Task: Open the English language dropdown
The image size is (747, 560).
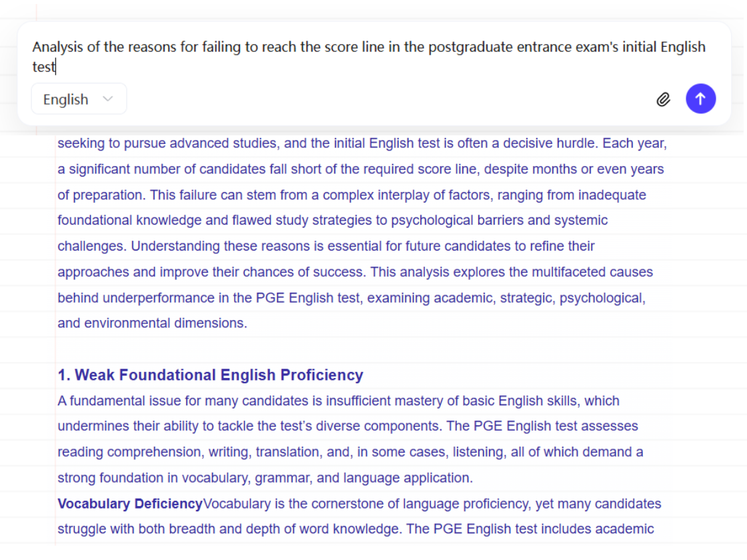Action: (x=79, y=99)
